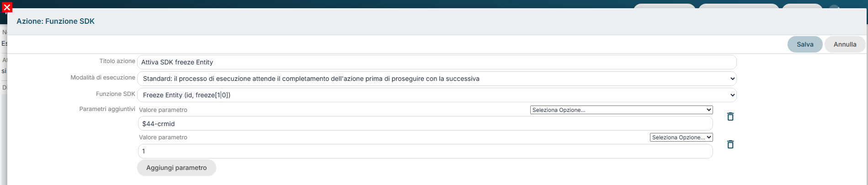
Task: Remove the parameter with value 1 via trash icon
Action: (x=730, y=144)
